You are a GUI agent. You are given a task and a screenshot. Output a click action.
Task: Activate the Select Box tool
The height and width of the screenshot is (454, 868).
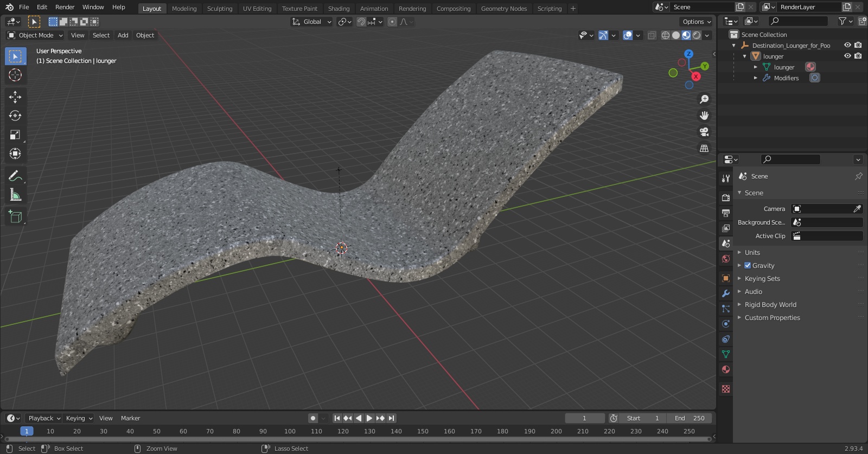coord(15,56)
